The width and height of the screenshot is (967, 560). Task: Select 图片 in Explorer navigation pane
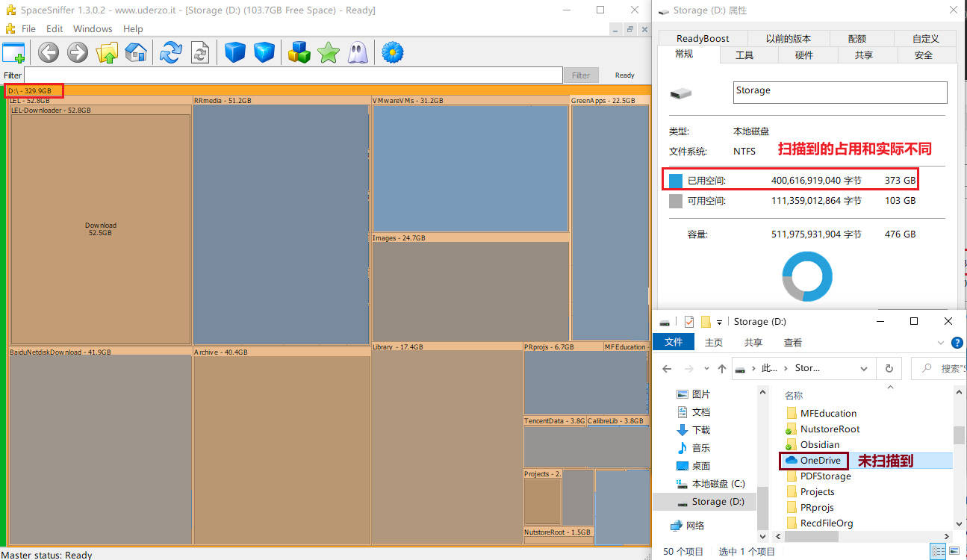pyautogui.click(x=701, y=394)
